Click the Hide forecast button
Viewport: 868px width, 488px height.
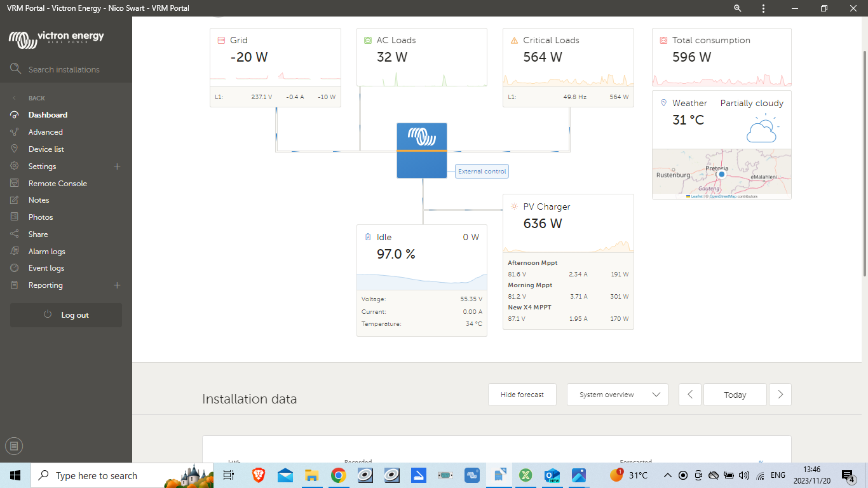[522, 395]
